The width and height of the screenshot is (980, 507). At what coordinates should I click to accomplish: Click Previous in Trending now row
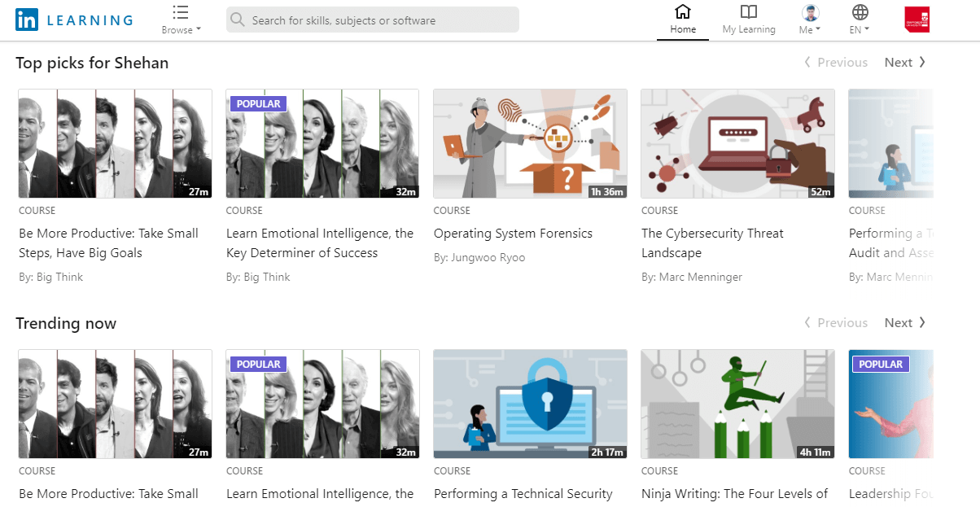click(836, 323)
